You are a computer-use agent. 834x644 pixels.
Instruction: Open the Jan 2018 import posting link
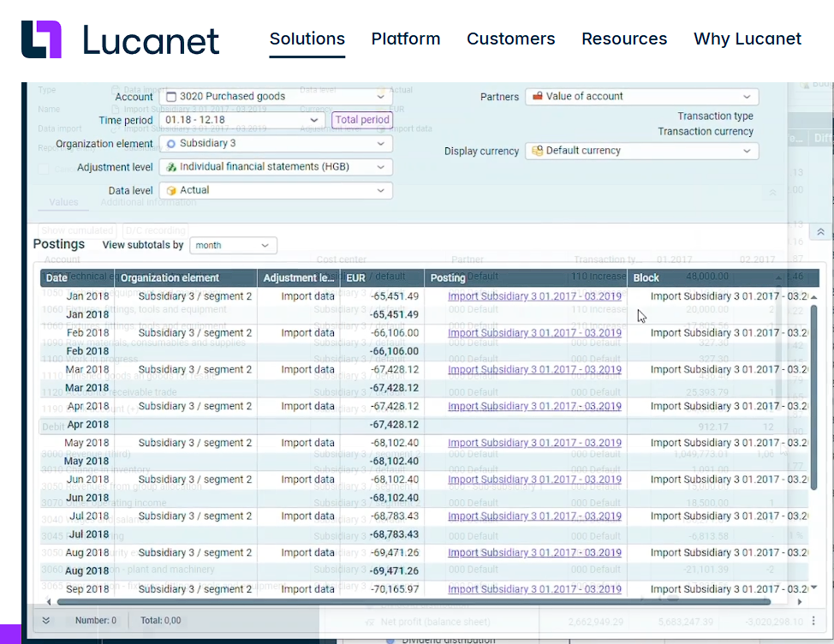534,296
